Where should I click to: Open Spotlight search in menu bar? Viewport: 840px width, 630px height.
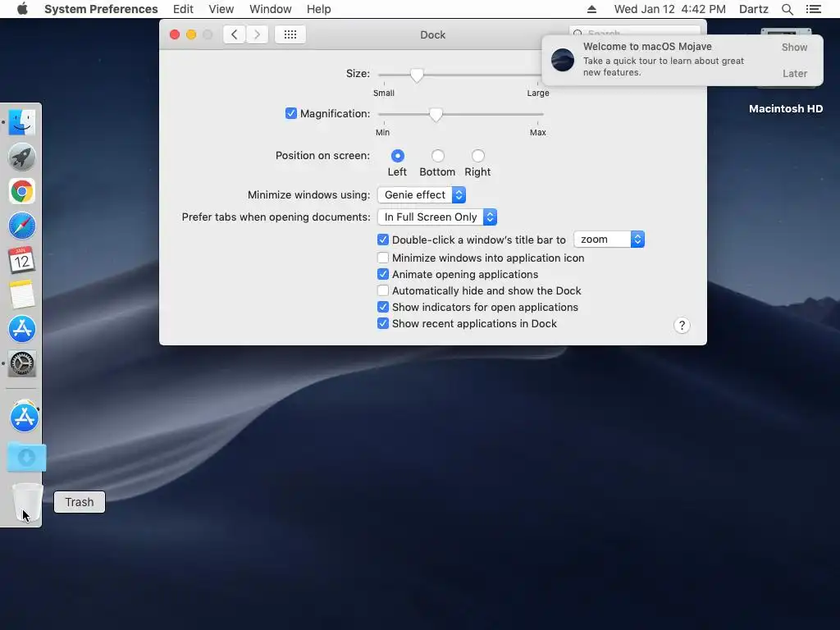pyautogui.click(x=787, y=9)
